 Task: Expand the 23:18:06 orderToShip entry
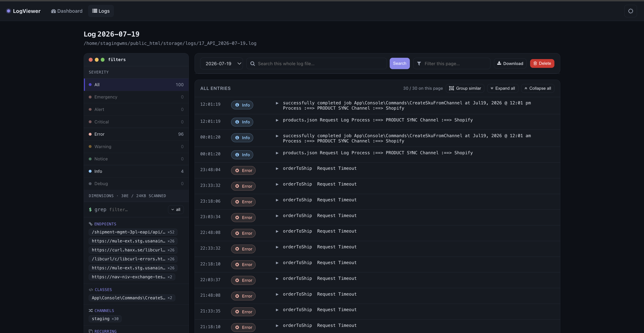pos(277,200)
